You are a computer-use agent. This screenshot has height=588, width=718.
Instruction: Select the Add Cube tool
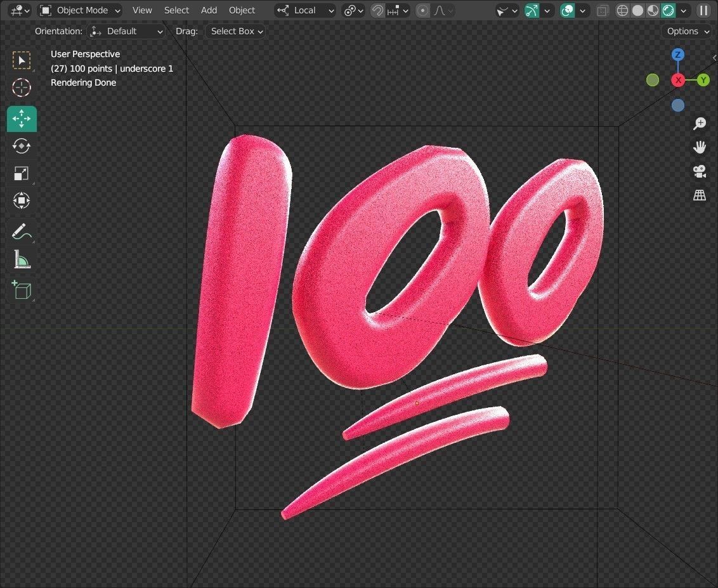click(22, 290)
